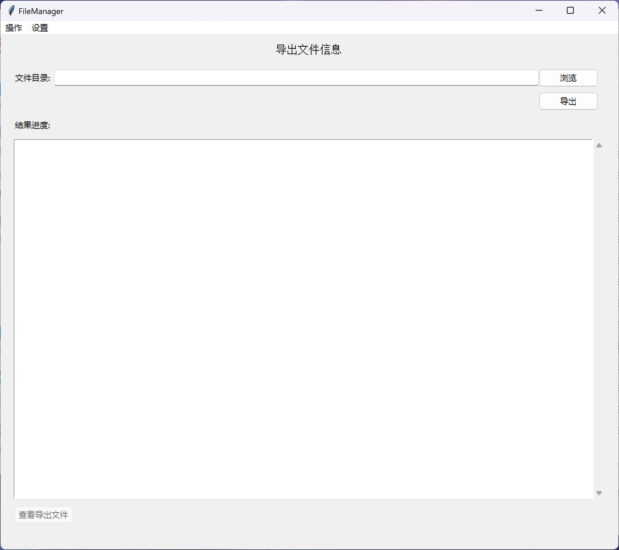Click the 文件目录: label

point(32,78)
